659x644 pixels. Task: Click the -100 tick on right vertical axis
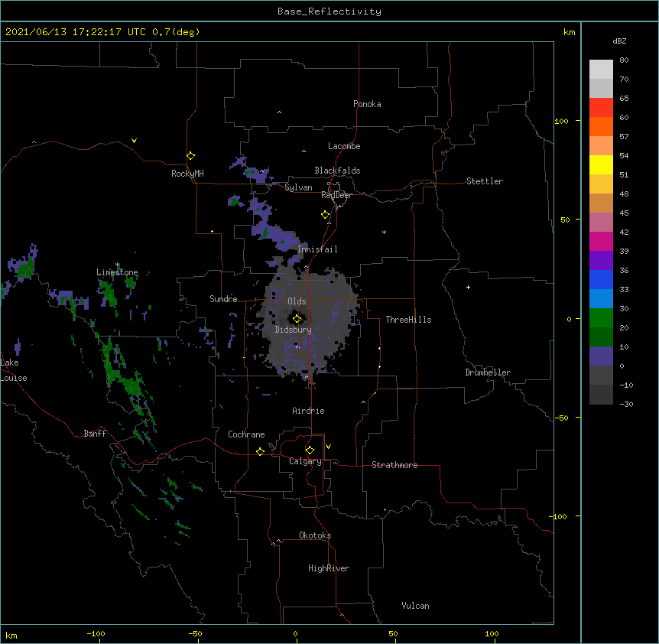click(560, 516)
